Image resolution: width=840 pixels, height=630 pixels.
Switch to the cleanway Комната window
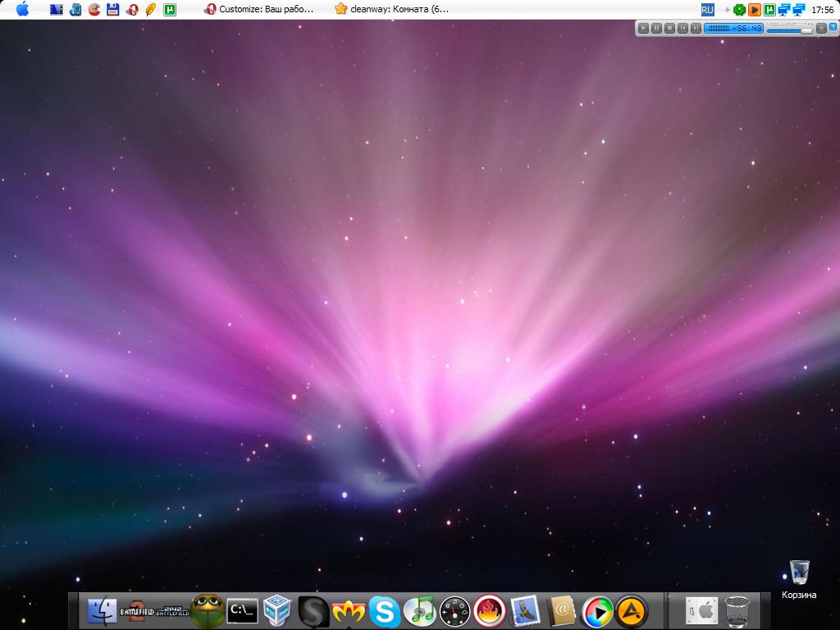392,9
